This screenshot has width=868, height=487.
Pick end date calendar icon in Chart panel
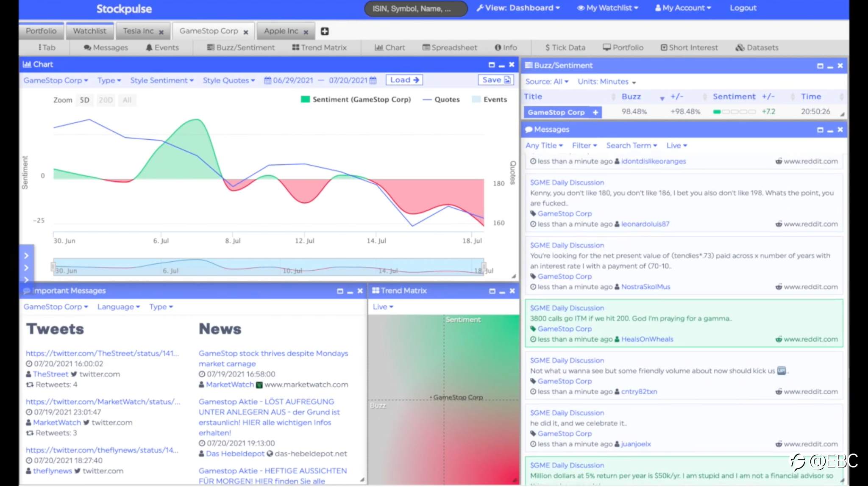point(373,80)
